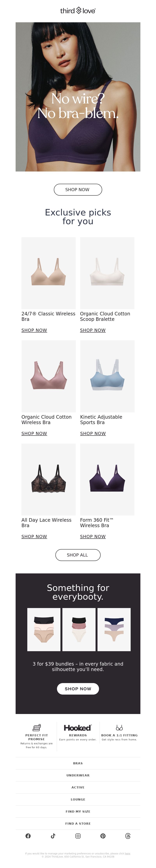Click the unsubscribe 'here' link
156x868 pixels.
pyautogui.click(x=127, y=853)
